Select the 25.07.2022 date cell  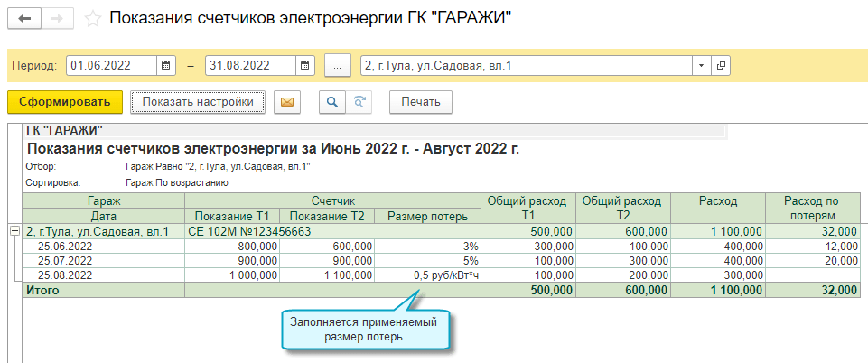pyautogui.click(x=104, y=260)
